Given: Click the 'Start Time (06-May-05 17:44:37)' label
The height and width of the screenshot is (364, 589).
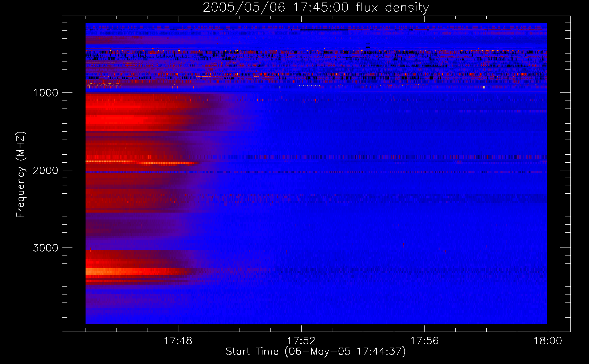Looking at the screenshot, I should click(315, 352).
